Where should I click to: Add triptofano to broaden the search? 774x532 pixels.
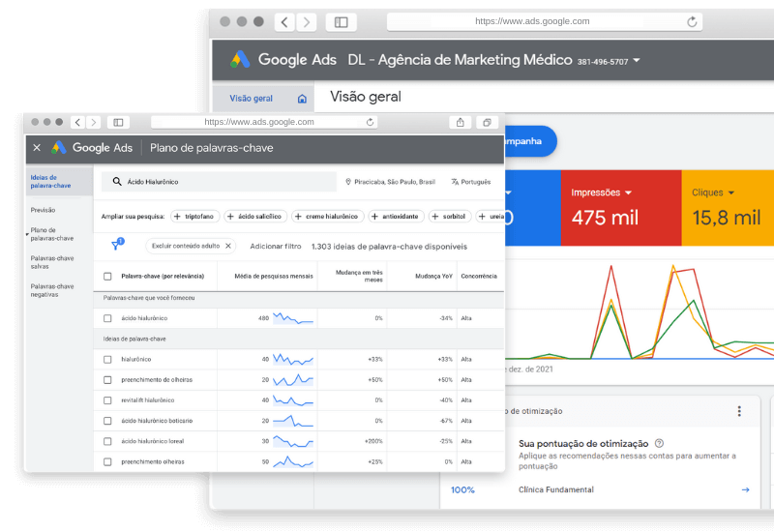coord(195,216)
